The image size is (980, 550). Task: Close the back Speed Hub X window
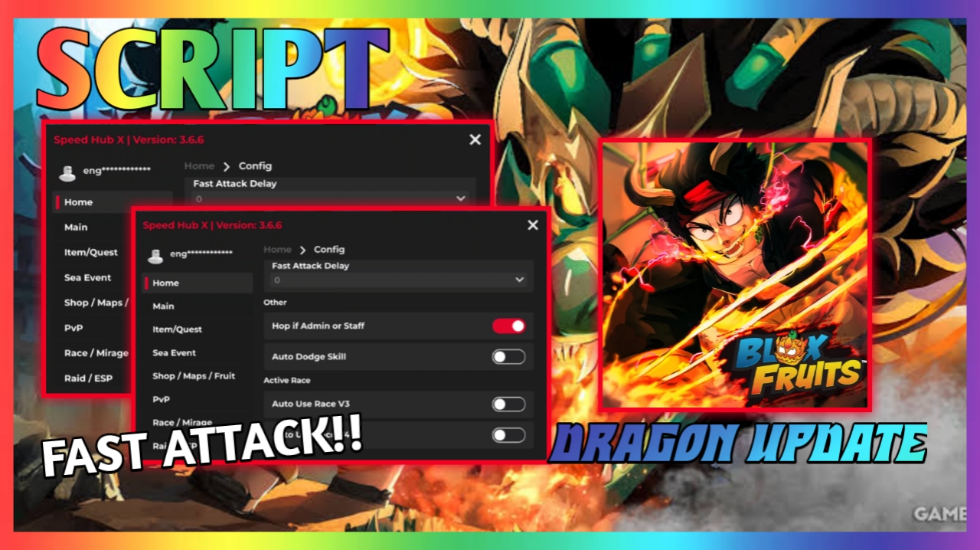click(475, 139)
